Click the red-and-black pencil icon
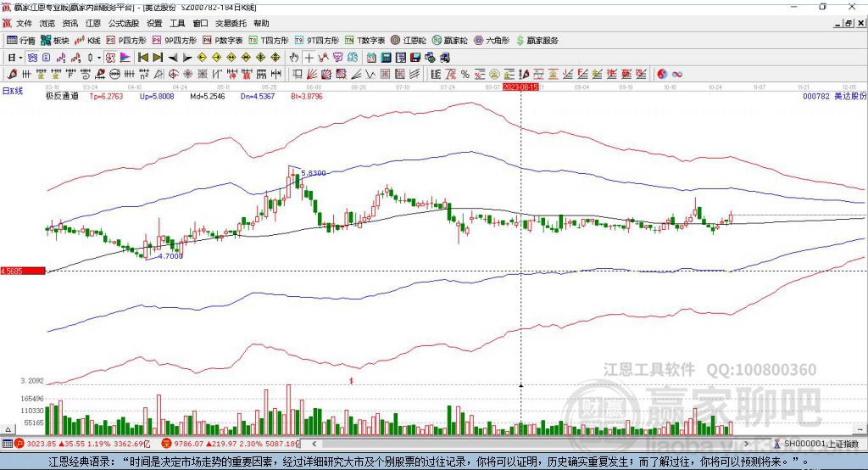The height and width of the screenshot is (470, 868). [12, 74]
